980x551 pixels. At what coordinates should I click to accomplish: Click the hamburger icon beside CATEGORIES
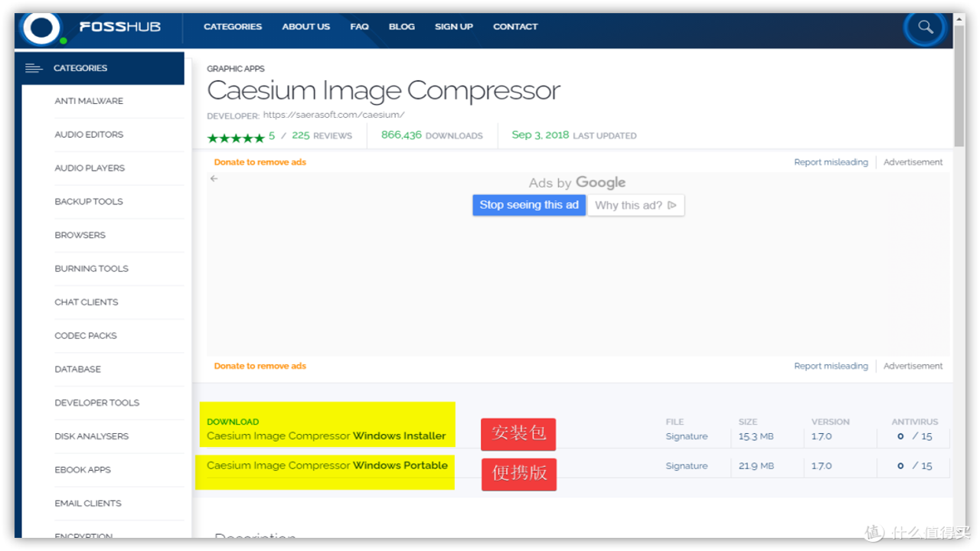click(x=34, y=68)
